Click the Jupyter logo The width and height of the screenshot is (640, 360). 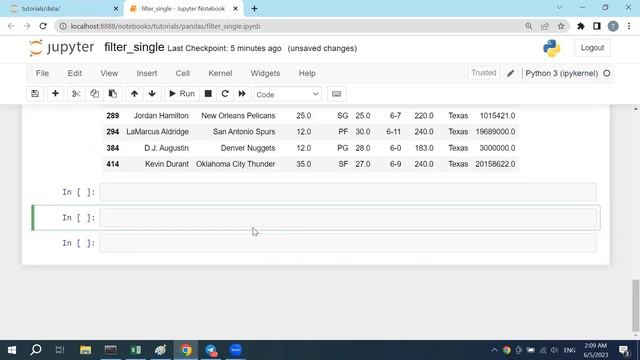click(x=62, y=48)
